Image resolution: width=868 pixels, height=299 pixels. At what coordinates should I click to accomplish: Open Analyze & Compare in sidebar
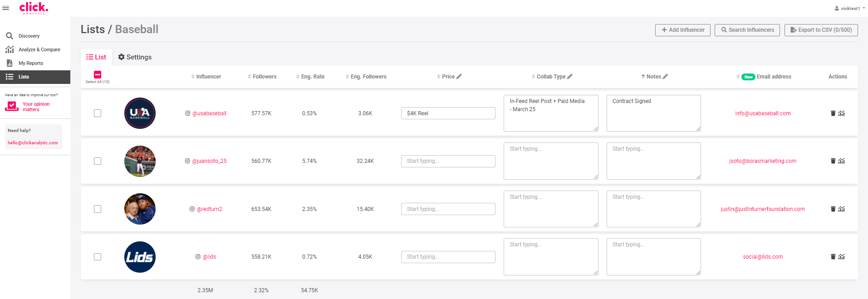pyautogui.click(x=39, y=49)
